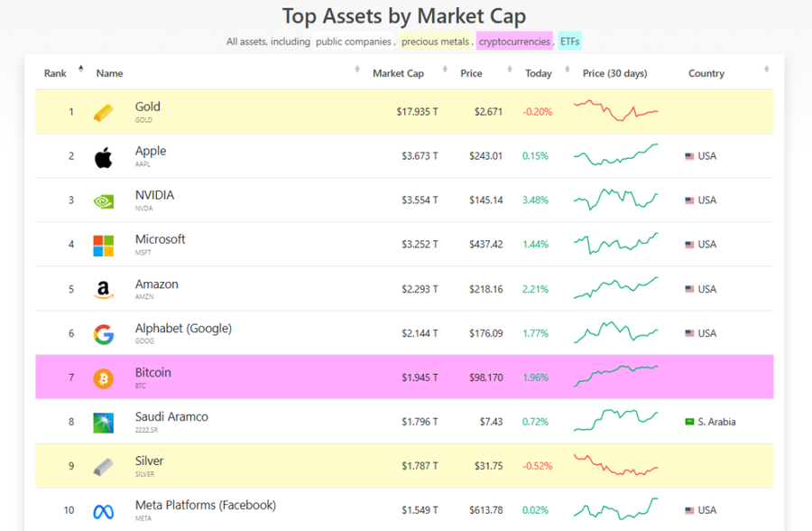
Task: Click the USA flag in Apple row
Action: tap(689, 156)
